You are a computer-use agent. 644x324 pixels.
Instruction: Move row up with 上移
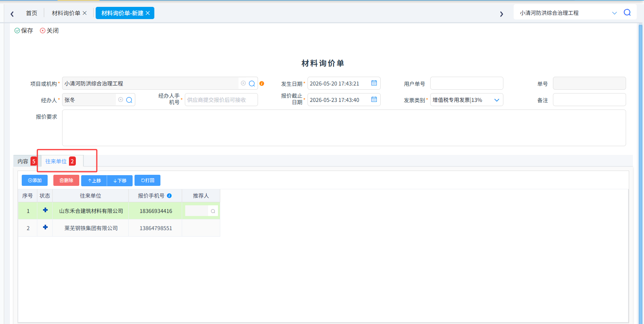(x=94, y=181)
